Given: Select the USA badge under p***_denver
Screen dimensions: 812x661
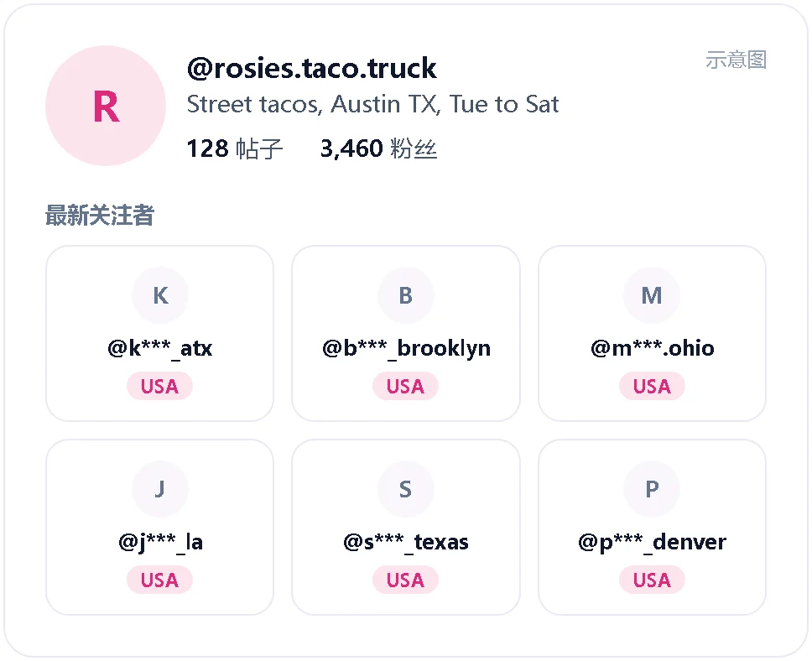Looking at the screenshot, I should tap(652, 580).
